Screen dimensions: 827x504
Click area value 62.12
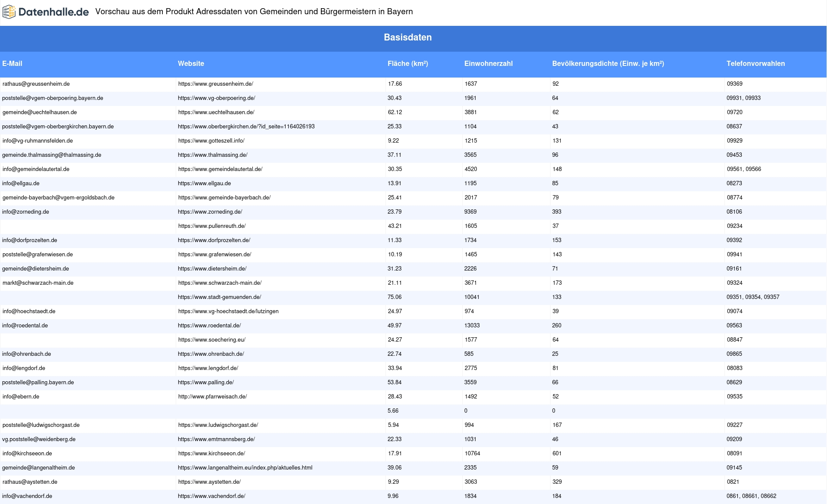point(395,112)
